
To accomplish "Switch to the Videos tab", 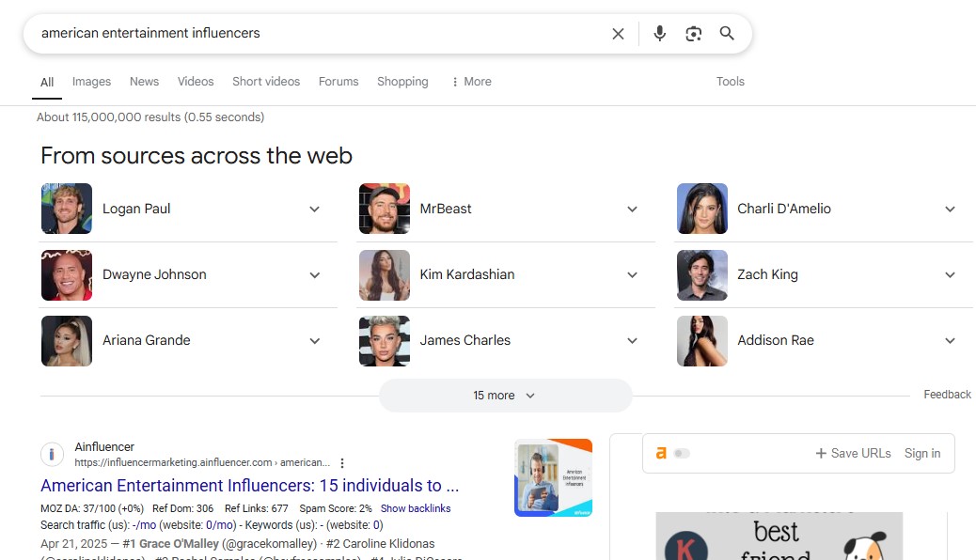I will pyautogui.click(x=196, y=82).
